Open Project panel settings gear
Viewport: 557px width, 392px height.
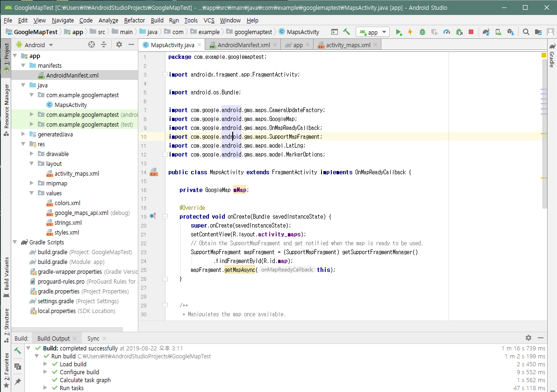click(x=119, y=44)
